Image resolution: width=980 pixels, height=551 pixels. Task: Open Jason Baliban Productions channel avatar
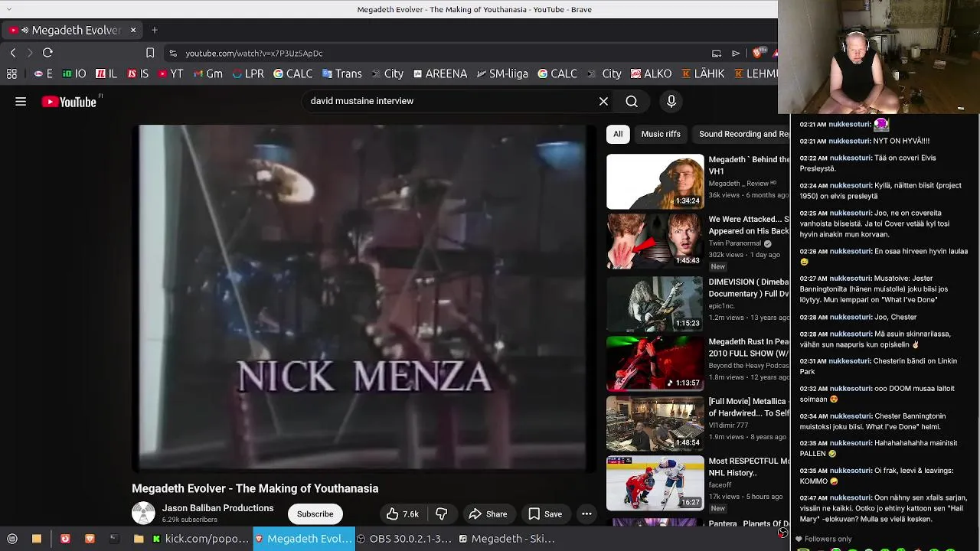point(143,514)
